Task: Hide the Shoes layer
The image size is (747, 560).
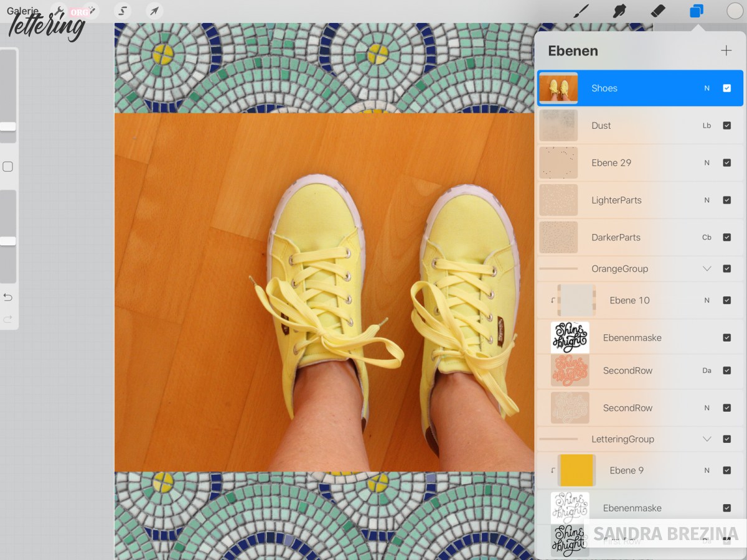Action: coord(726,88)
